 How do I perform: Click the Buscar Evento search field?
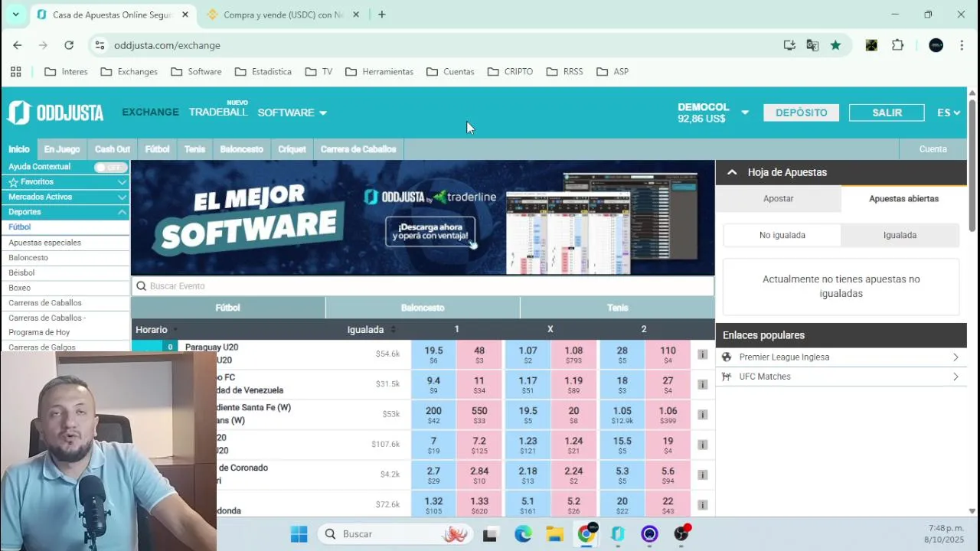(x=423, y=286)
